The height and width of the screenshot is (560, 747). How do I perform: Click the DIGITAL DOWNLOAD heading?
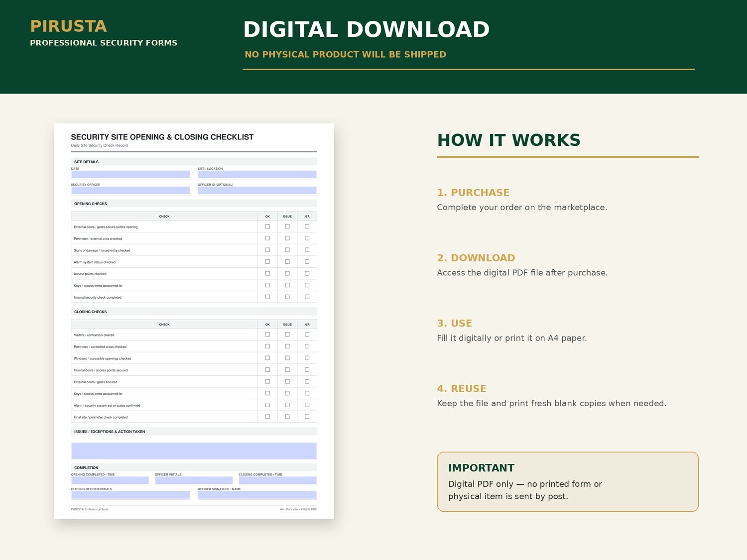click(367, 29)
